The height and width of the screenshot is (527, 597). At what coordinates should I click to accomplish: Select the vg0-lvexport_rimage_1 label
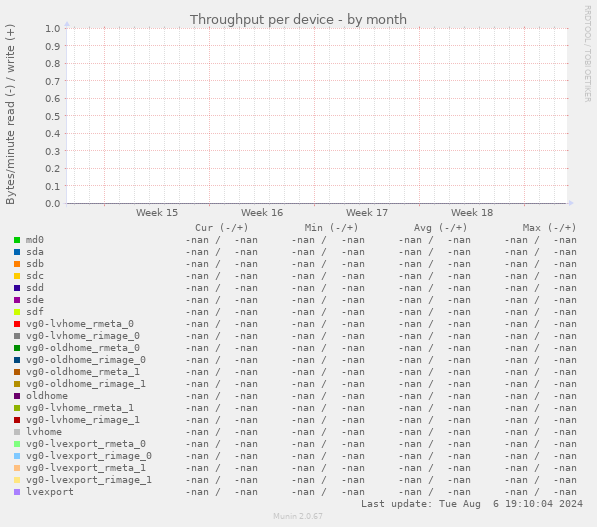click(89, 480)
